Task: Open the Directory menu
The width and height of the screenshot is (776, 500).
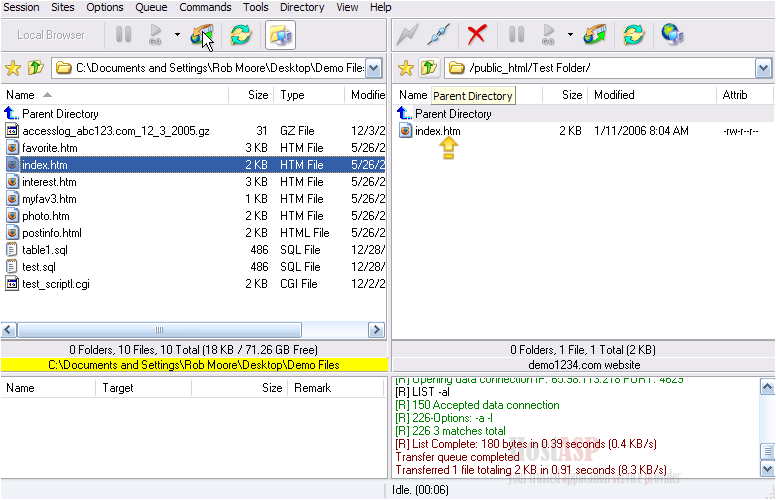Action: [302, 7]
